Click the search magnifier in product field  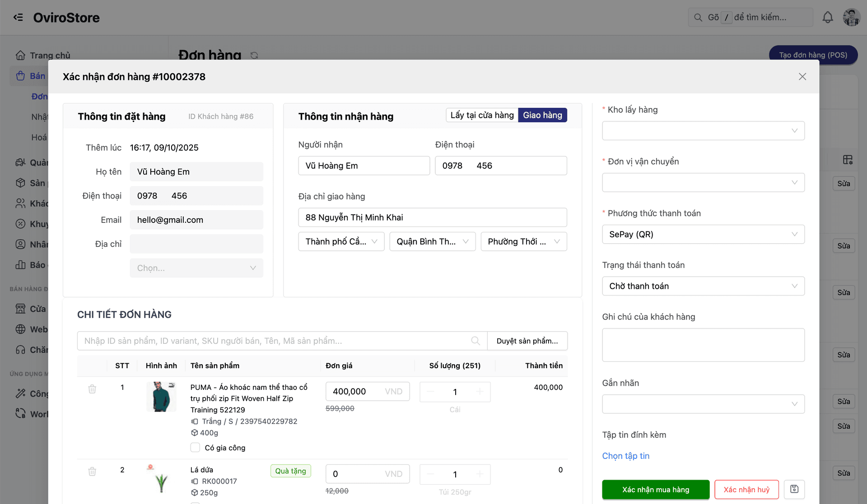[475, 341]
